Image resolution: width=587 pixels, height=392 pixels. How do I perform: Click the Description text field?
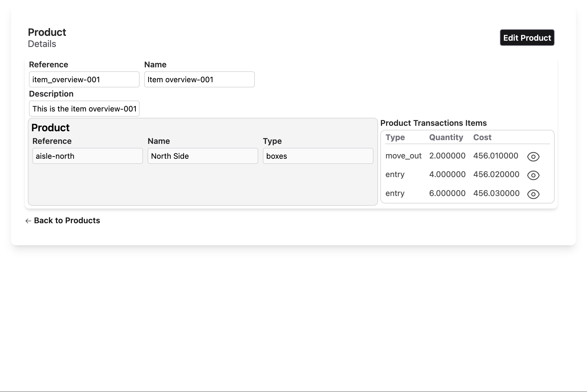(x=84, y=109)
